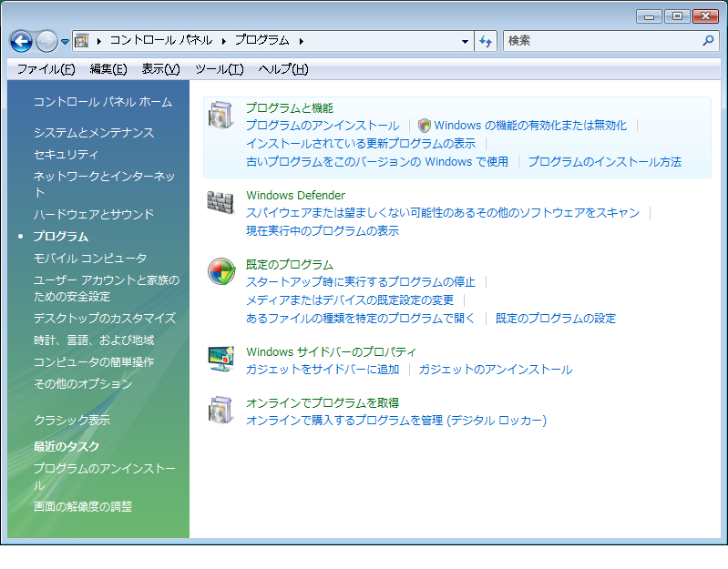Open the ファイル(F) menu
This screenshot has height=569, width=728.
tap(46, 69)
